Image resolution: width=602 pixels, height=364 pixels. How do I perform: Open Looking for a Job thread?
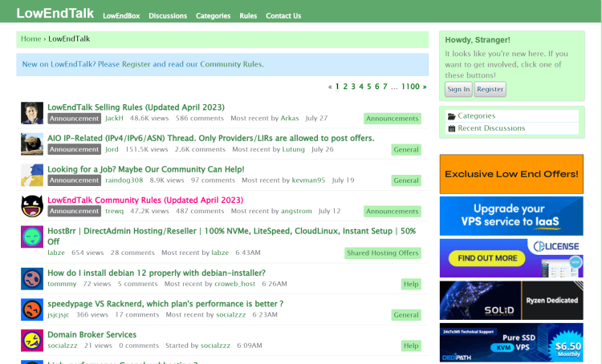tap(146, 169)
